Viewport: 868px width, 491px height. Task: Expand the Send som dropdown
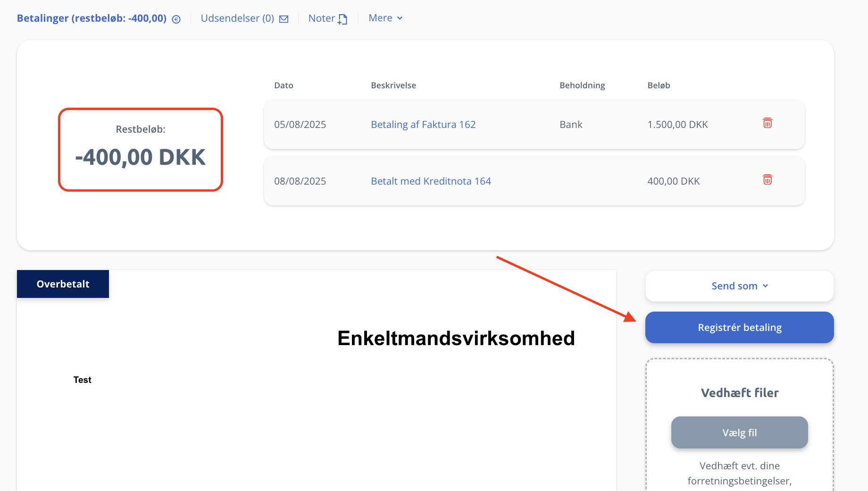[739, 286]
